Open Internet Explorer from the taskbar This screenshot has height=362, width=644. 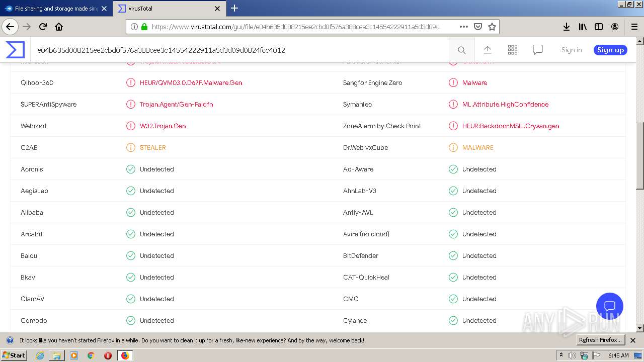click(40, 355)
